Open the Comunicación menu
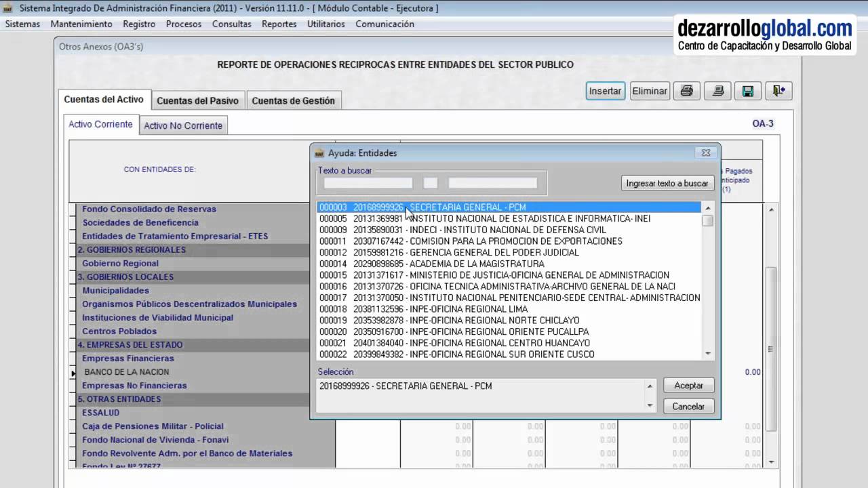Screen dimensions: 868x488 click(384, 24)
